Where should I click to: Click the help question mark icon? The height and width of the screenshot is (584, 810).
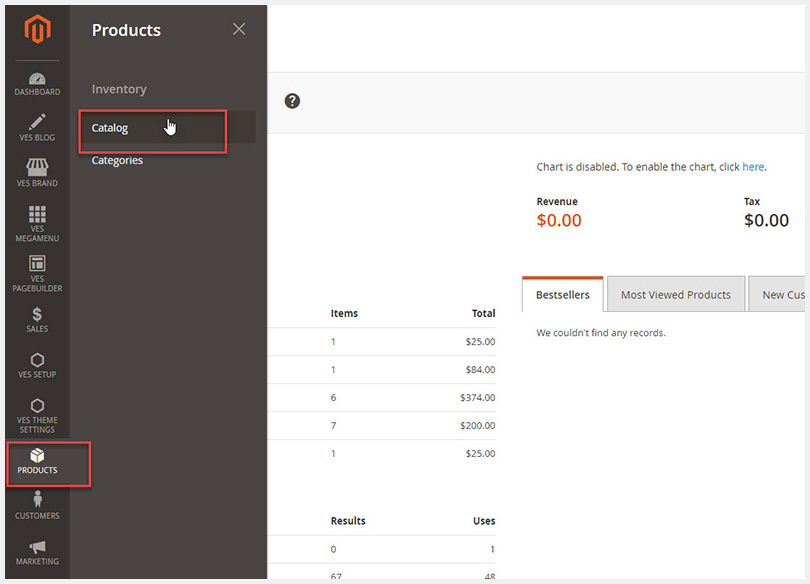pyautogui.click(x=291, y=101)
